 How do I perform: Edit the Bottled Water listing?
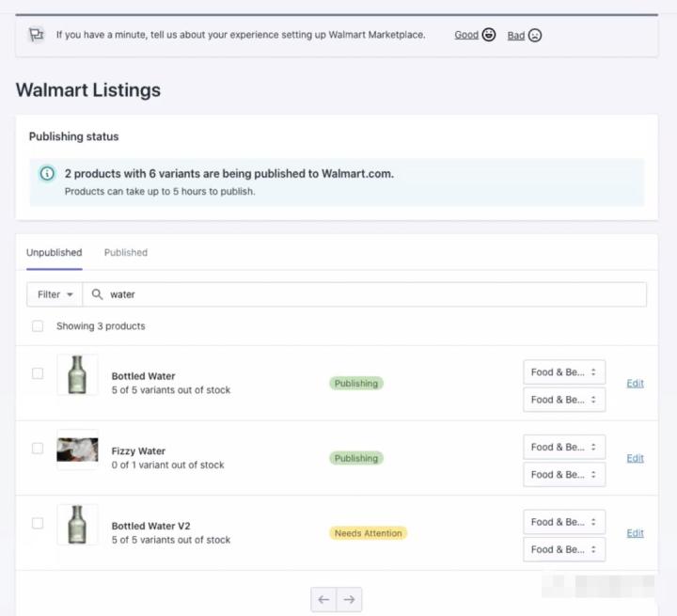tap(635, 383)
